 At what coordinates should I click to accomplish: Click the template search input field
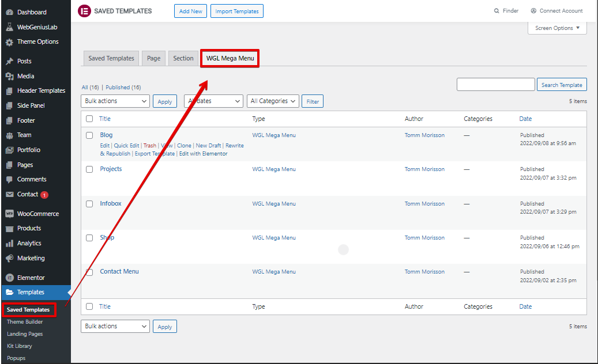(x=496, y=85)
